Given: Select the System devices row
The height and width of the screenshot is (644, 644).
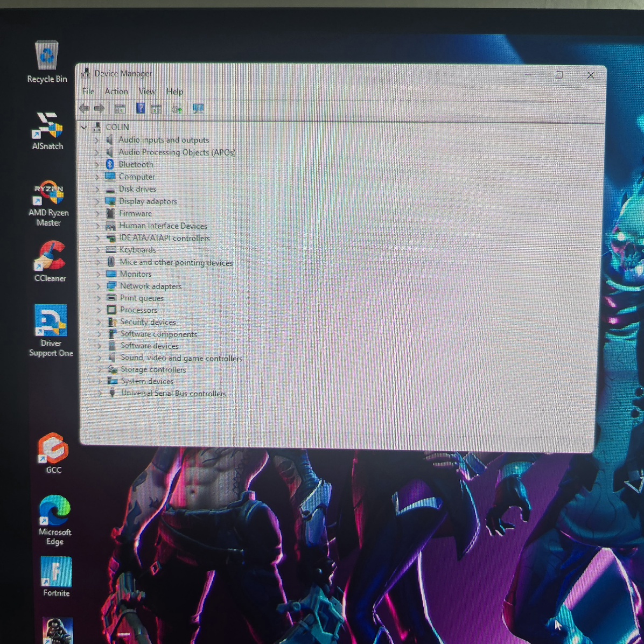Looking at the screenshot, I should [x=147, y=381].
